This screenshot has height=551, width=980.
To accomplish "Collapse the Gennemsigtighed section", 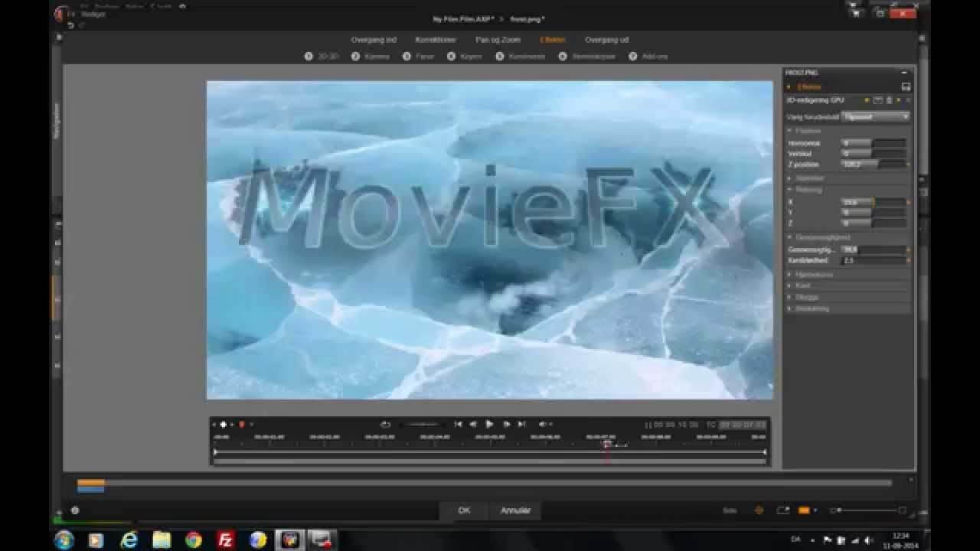I will click(789, 237).
